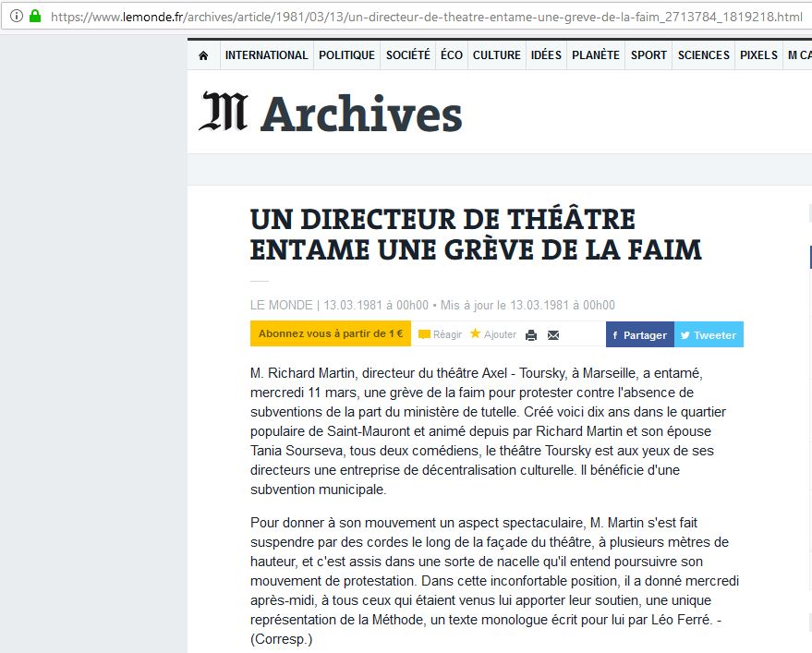This screenshot has width=812, height=653.
Task: Navigate to the Planète section
Action: pos(595,55)
